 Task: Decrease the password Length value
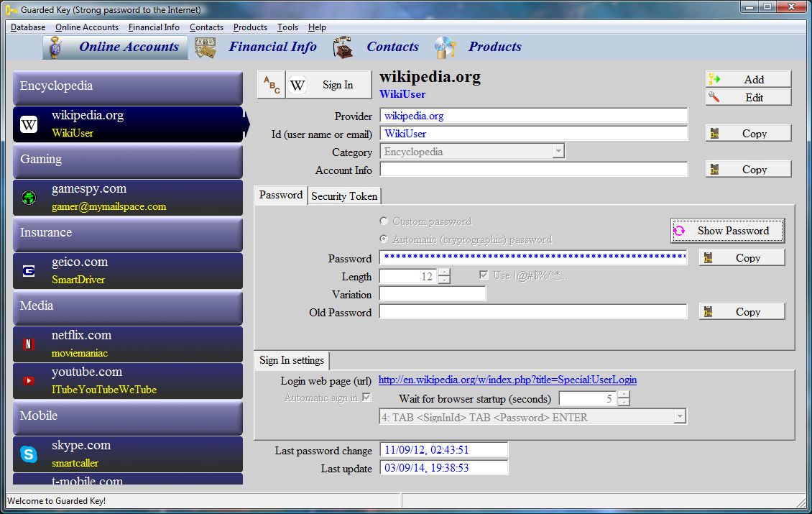coord(444,280)
